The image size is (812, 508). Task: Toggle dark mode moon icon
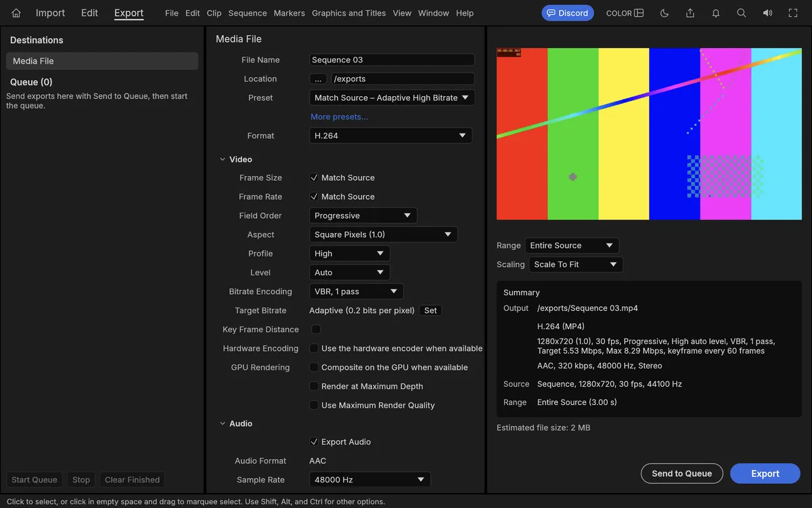pyautogui.click(x=664, y=13)
